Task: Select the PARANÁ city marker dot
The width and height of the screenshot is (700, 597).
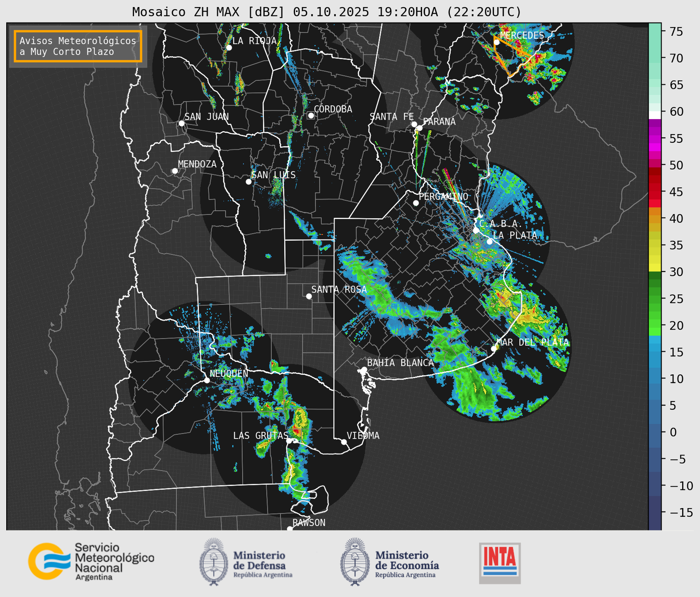Action: click(420, 128)
